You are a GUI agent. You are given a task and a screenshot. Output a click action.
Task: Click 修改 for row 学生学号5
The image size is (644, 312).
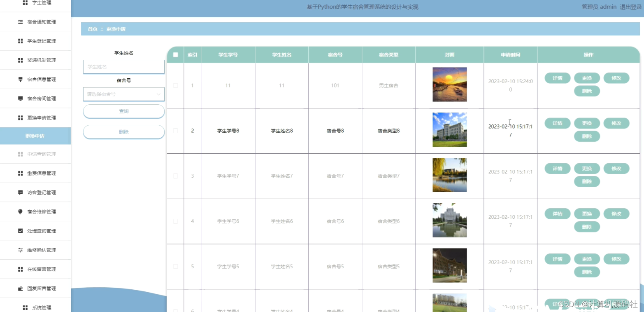(x=616, y=259)
